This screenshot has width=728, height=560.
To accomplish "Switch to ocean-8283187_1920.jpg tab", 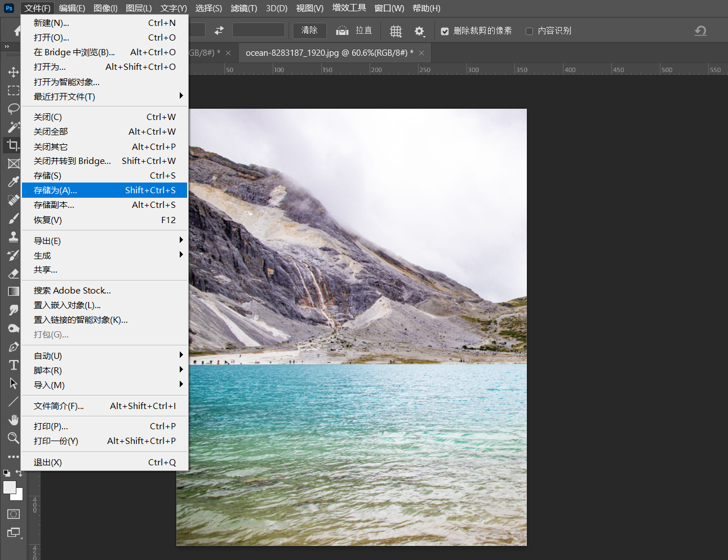I will pos(329,52).
